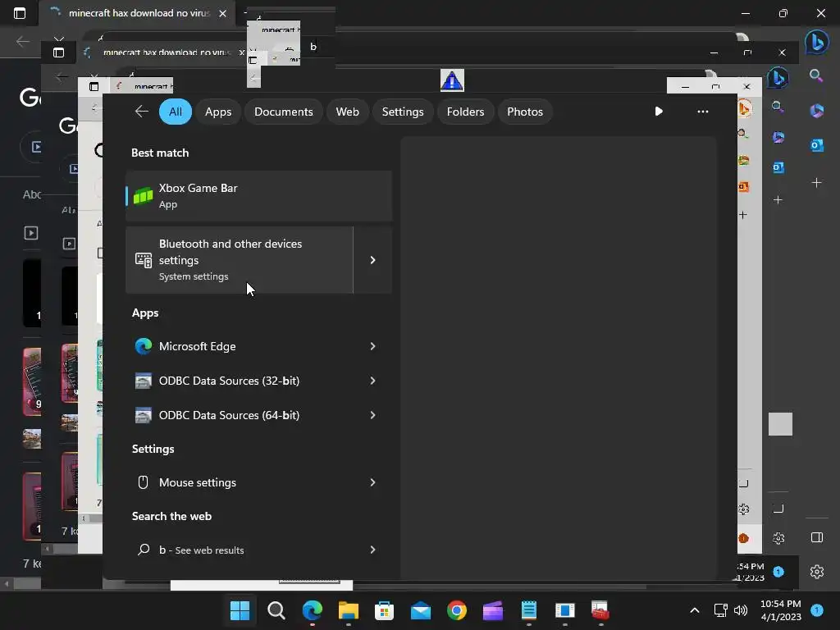Expand the ODBC Data Sources (32-bit) chevron
The image size is (840, 630).
(x=373, y=381)
